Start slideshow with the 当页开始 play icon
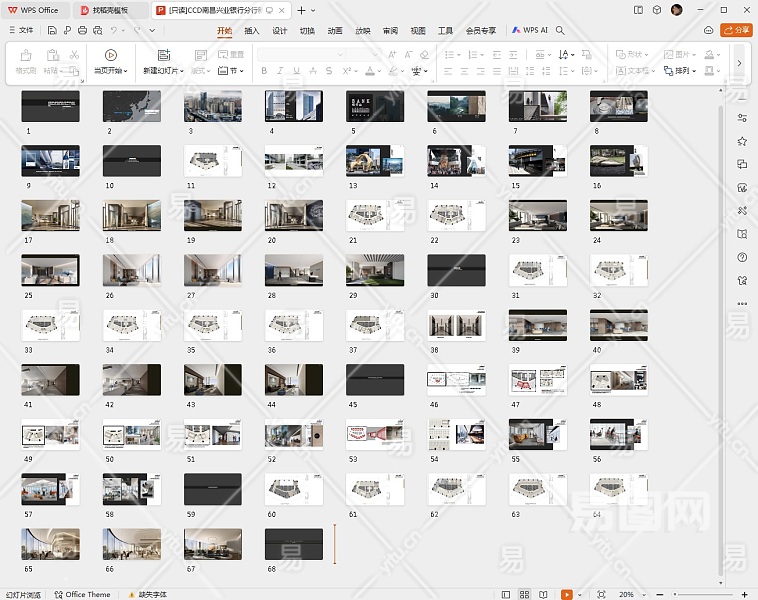Image resolution: width=758 pixels, height=600 pixels. (x=110, y=56)
